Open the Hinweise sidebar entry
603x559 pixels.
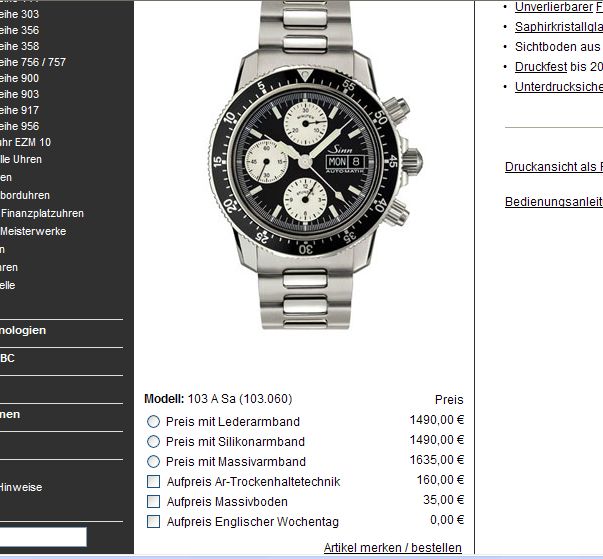point(21,487)
